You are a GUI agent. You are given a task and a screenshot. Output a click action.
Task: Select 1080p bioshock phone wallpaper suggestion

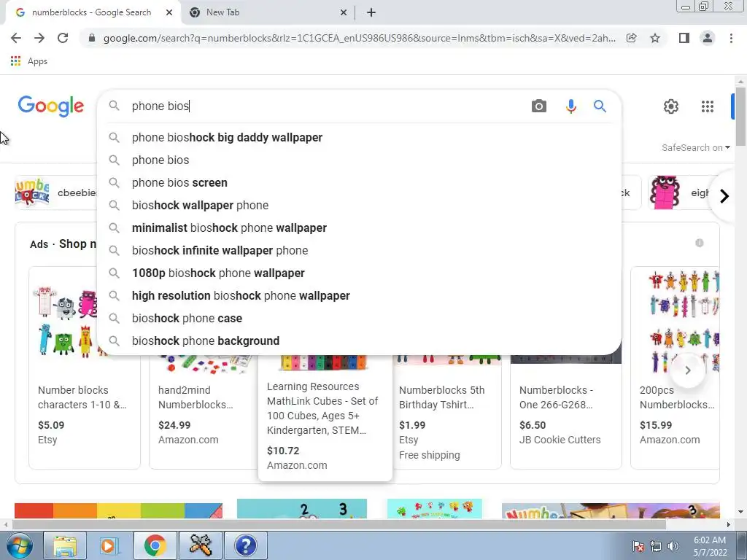tap(359, 273)
